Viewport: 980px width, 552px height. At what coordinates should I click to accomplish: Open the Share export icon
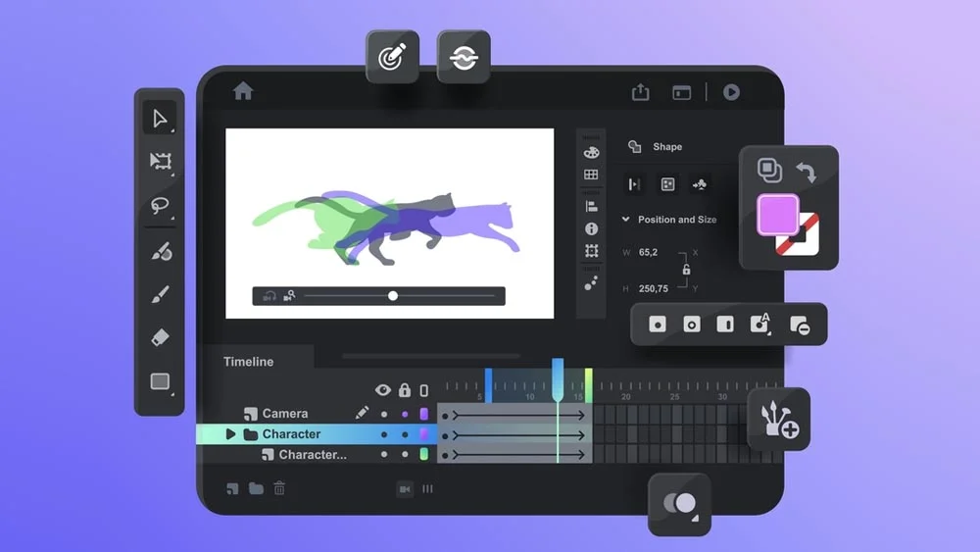640,92
